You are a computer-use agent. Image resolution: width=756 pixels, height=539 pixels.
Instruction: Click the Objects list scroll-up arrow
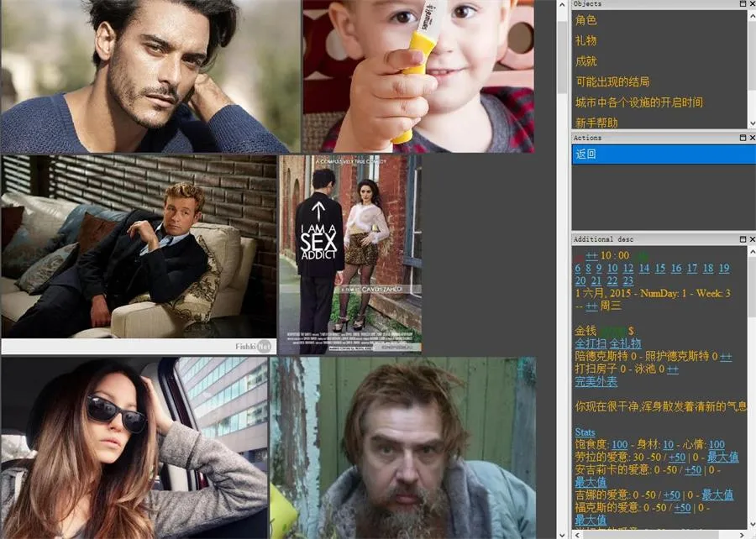[751, 14]
